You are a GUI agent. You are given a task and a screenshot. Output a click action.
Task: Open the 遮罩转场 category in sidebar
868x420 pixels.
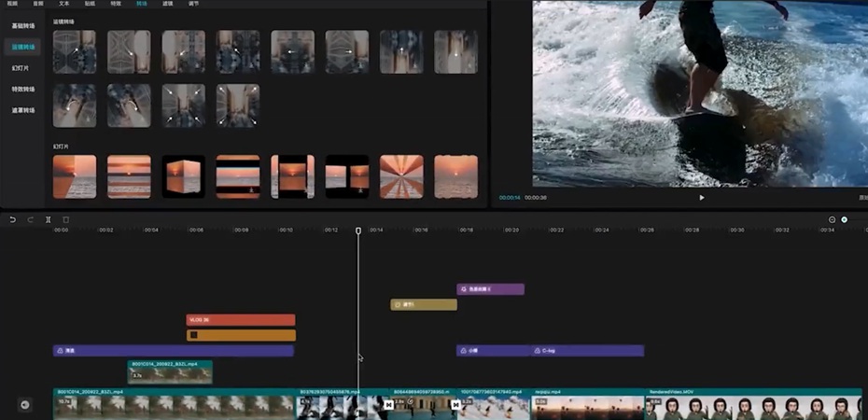(x=24, y=110)
